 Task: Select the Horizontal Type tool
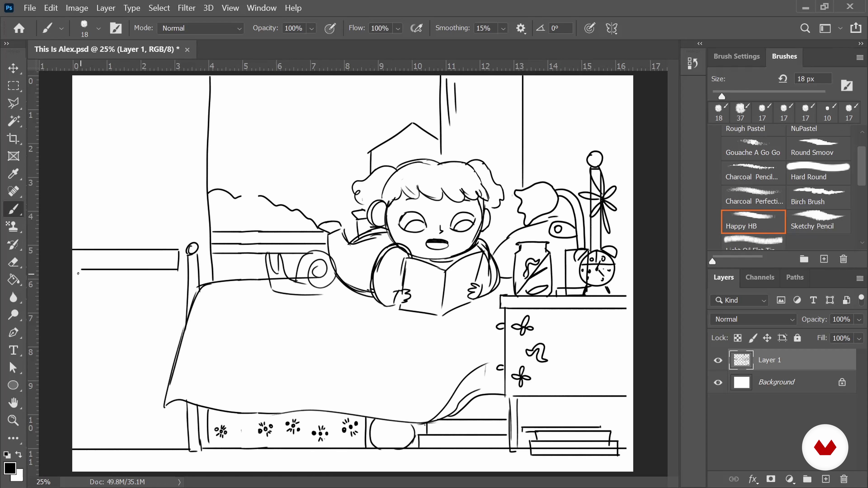pos(13,350)
